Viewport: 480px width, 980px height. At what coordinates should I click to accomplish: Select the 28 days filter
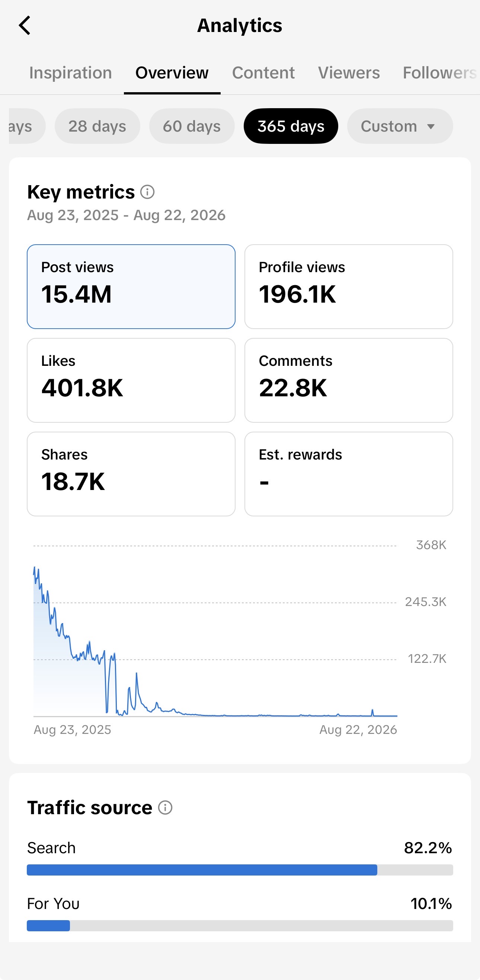pyautogui.click(x=97, y=126)
